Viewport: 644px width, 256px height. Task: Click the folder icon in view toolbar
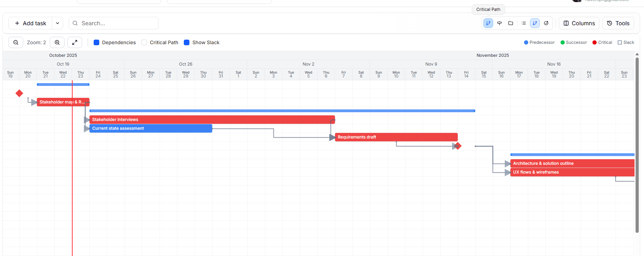click(511, 23)
